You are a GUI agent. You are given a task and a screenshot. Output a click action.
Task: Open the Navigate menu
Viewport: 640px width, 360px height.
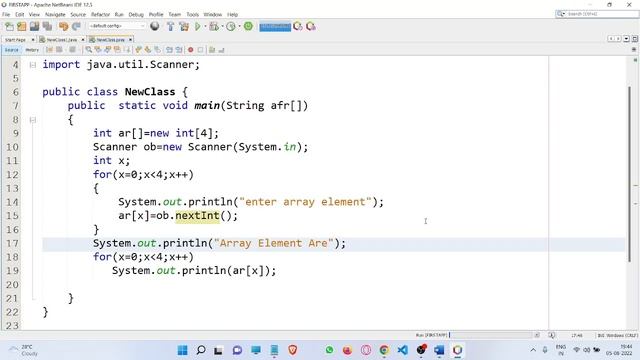[55, 14]
